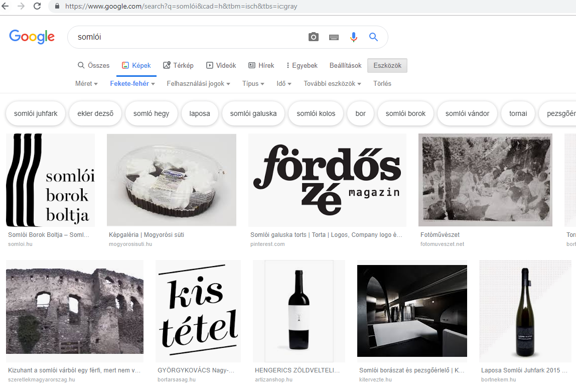The height and width of the screenshot is (392, 576).
Task: Choose the tornai suggestion chip
Action: click(x=518, y=113)
